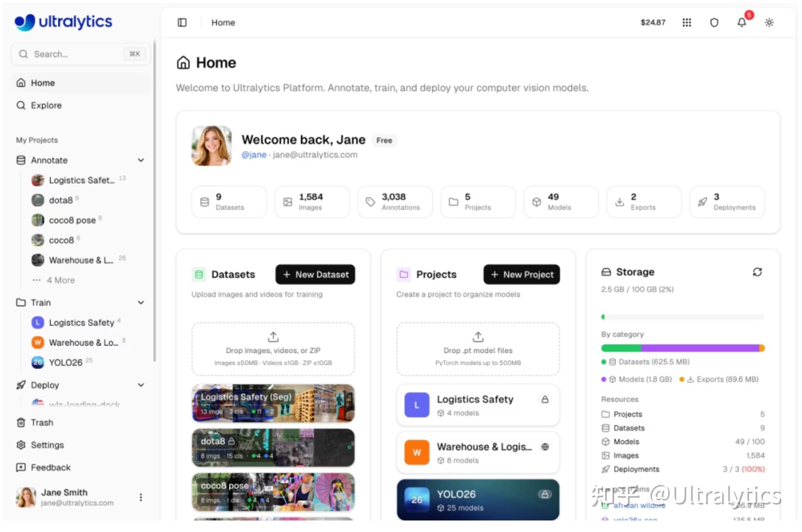
Task: Click New Project button
Action: click(521, 275)
